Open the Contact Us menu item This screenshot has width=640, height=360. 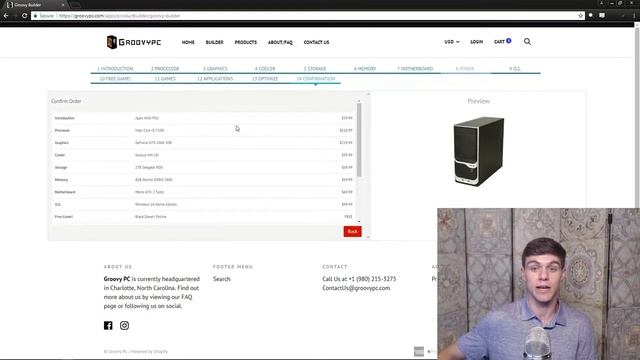(x=316, y=42)
